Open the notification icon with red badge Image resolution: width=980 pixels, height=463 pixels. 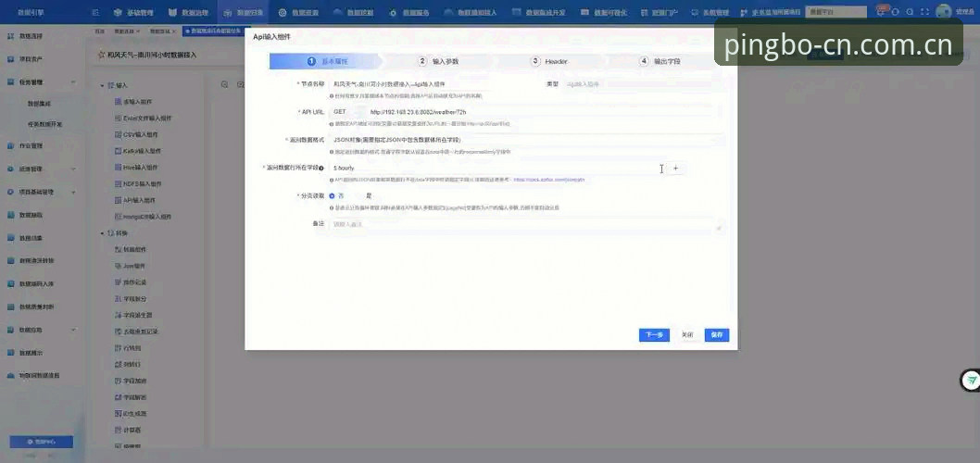[882, 12]
